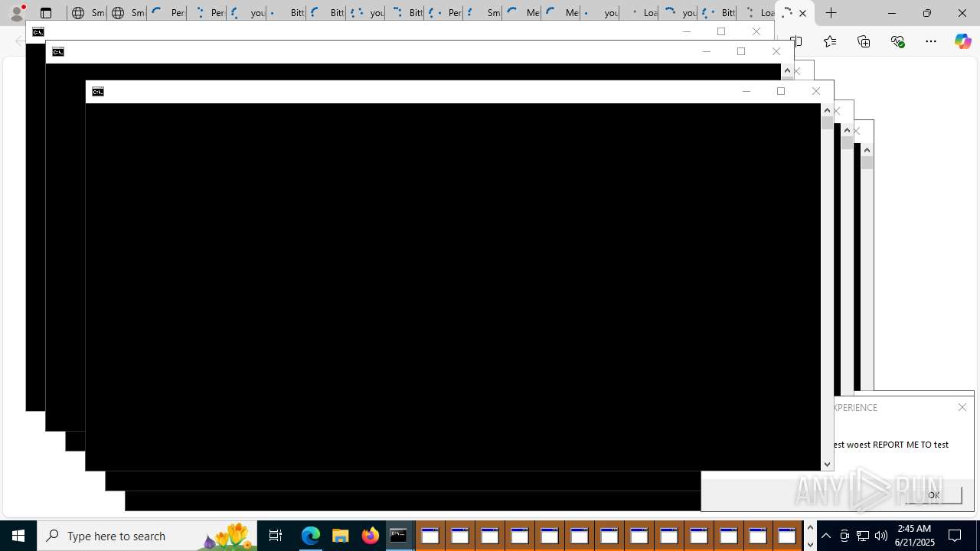Open Edge Favorites star icon
Image resolution: width=980 pixels, height=551 pixels.
pyautogui.click(x=830, y=41)
